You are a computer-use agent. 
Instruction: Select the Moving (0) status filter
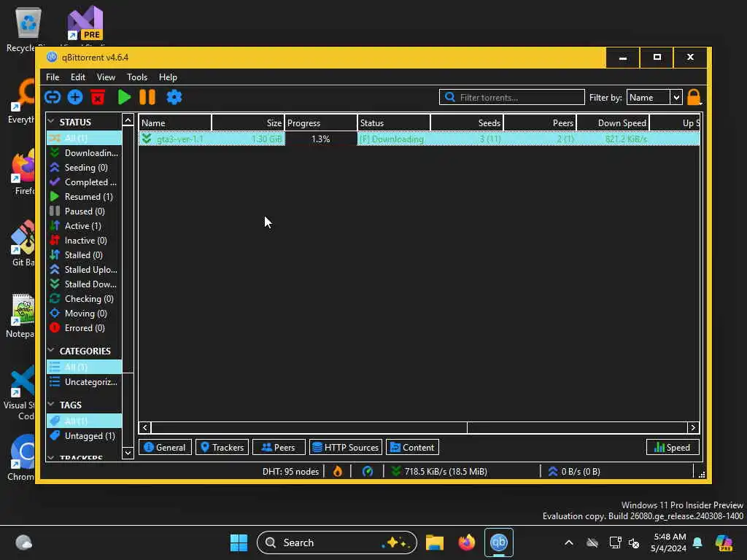pyautogui.click(x=84, y=314)
